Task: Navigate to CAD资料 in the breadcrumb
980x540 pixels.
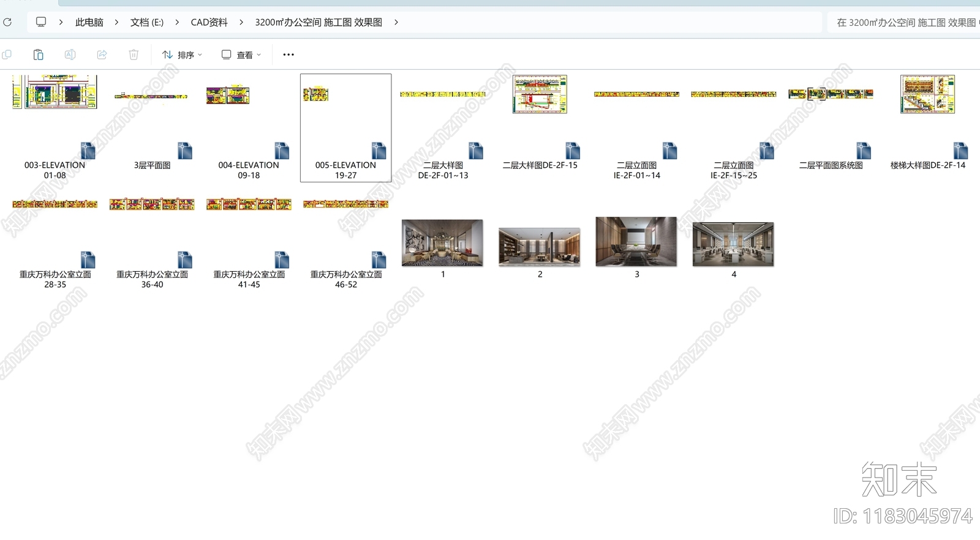Action: (209, 22)
